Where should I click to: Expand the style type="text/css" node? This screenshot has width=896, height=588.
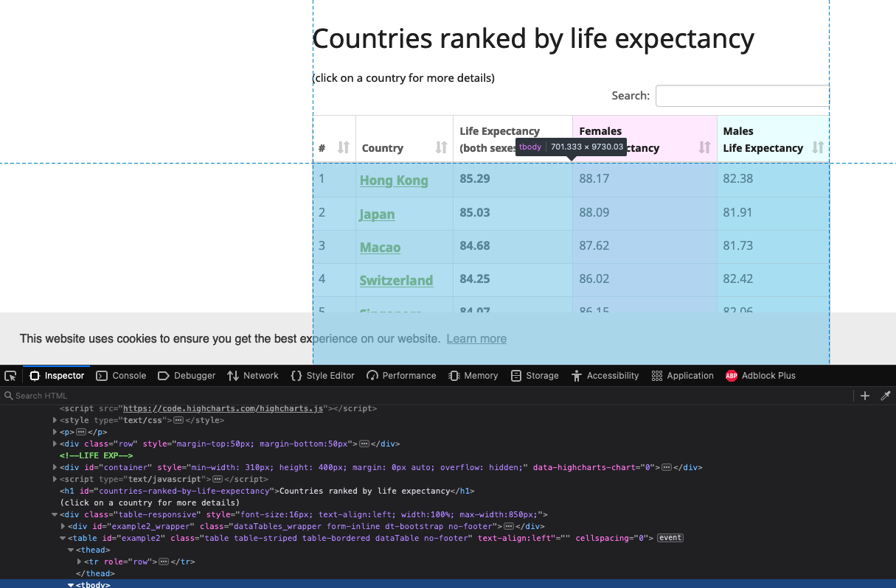coord(55,420)
